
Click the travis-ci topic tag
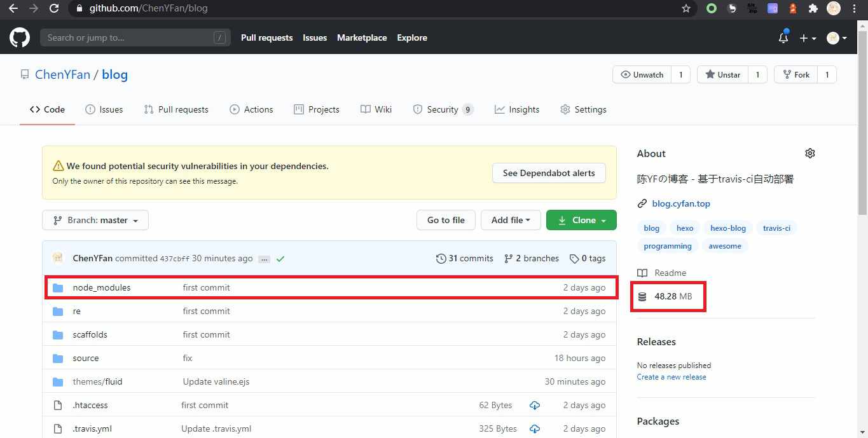[777, 228]
